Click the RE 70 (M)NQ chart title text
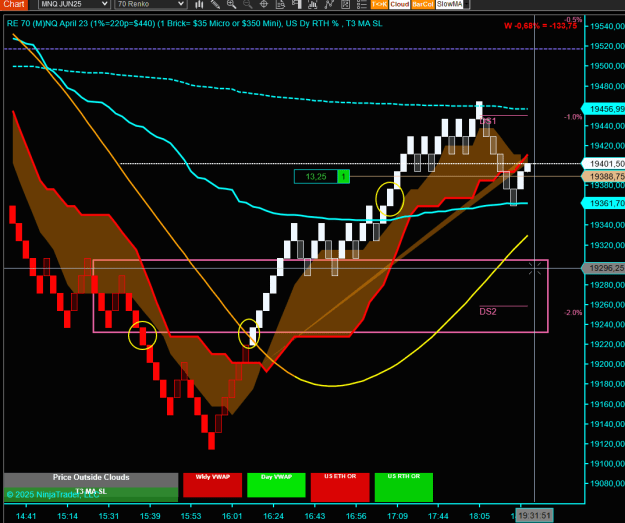The image size is (625, 523). [x=194, y=24]
